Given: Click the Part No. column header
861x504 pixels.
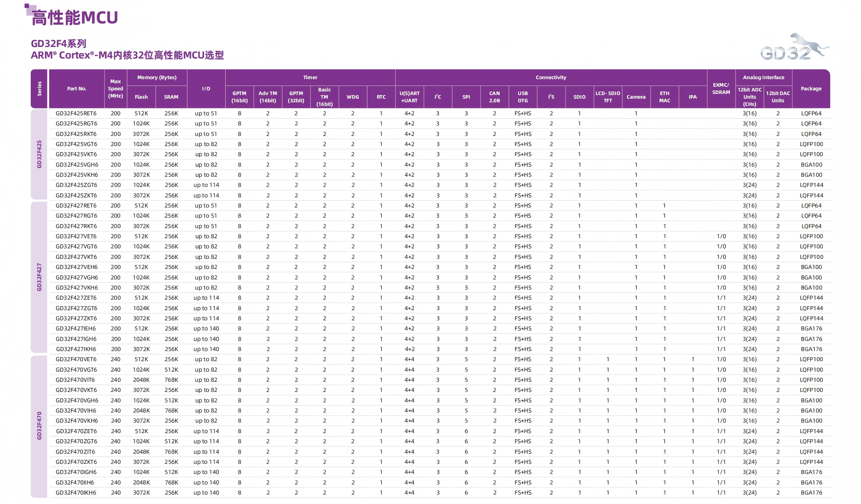Looking at the screenshot, I should pos(77,89).
